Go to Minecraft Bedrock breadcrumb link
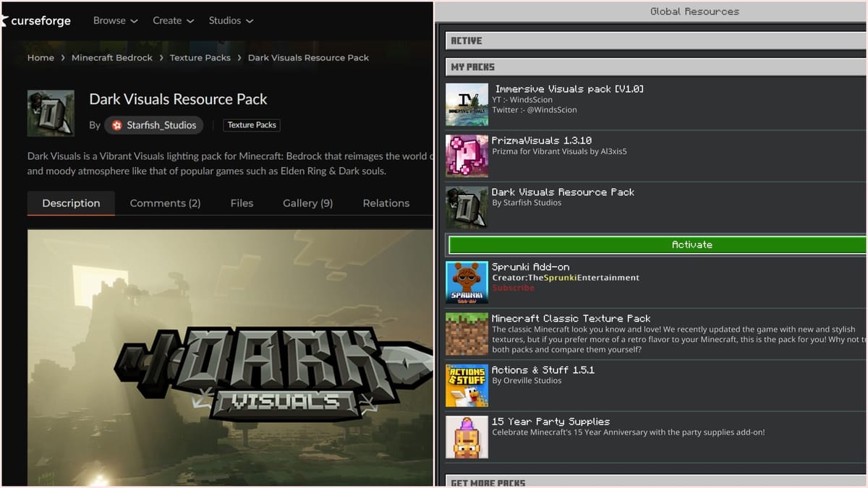This screenshot has width=868, height=488. (x=112, y=58)
